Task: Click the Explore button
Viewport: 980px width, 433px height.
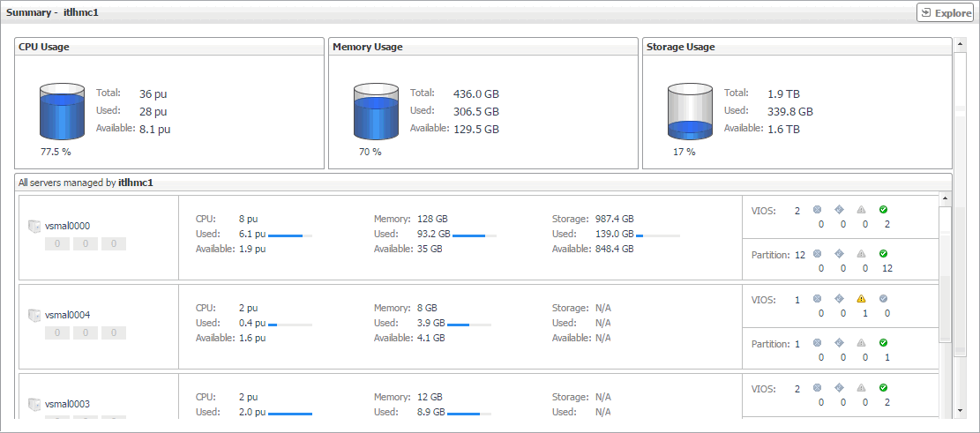Action: (x=946, y=12)
